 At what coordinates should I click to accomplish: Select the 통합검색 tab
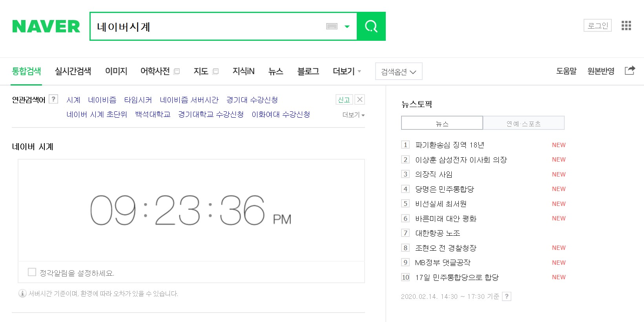[x=26, y=71]
